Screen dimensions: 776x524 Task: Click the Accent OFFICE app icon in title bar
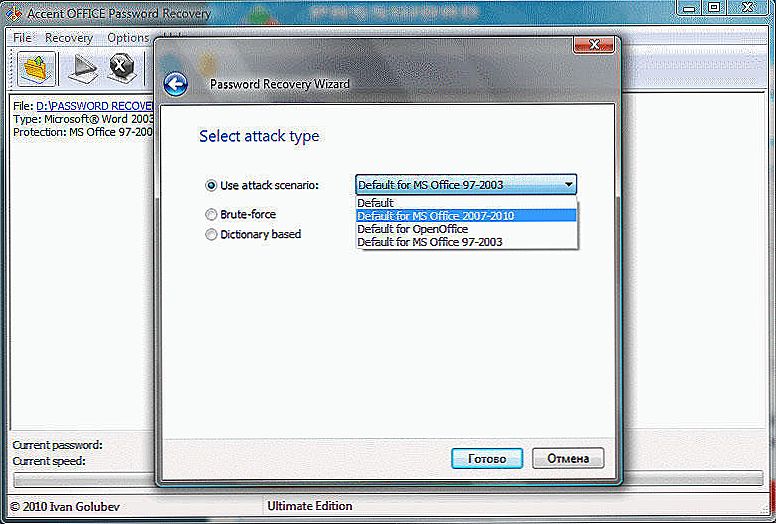(13, 13)
